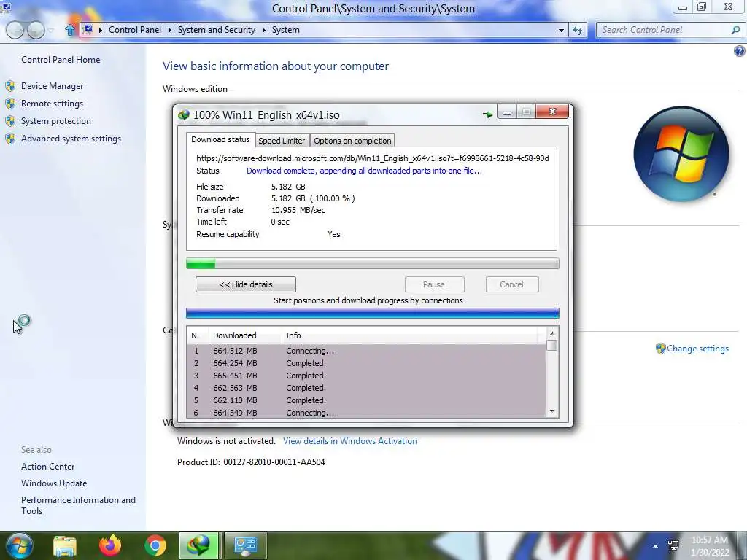Click Advanced system settings shield icon

point(10,139)
